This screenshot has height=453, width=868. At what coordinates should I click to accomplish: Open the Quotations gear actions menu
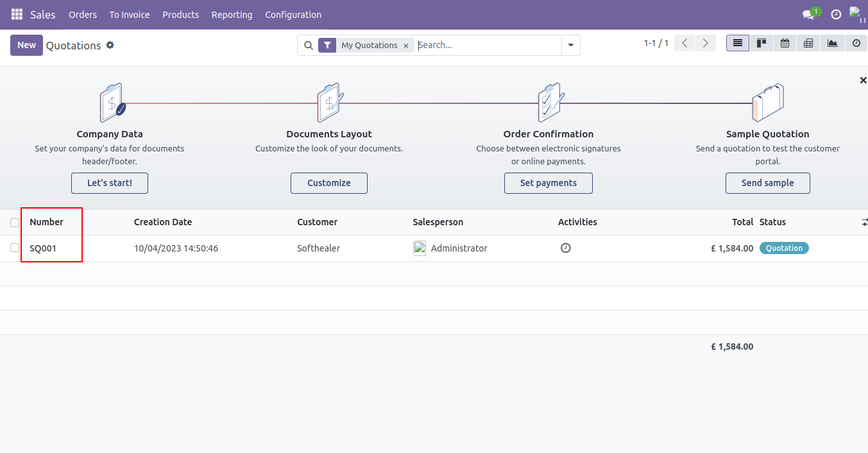[110, 45]
